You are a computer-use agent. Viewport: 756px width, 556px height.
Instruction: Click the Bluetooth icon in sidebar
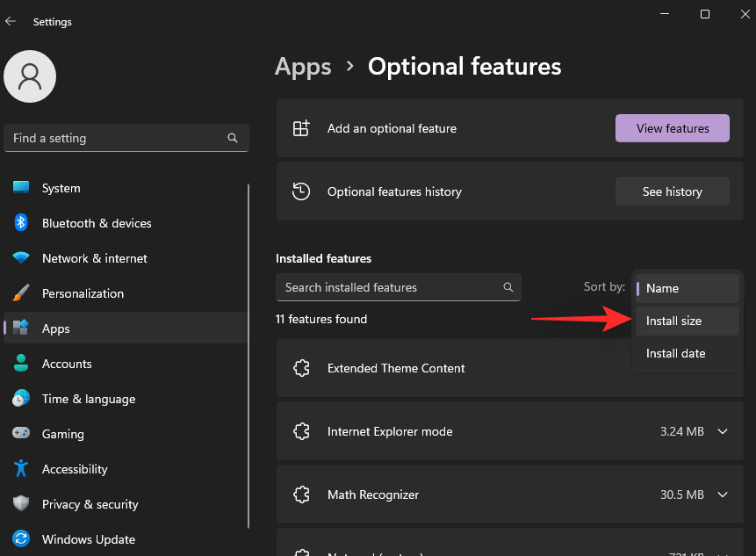point(21,223)
